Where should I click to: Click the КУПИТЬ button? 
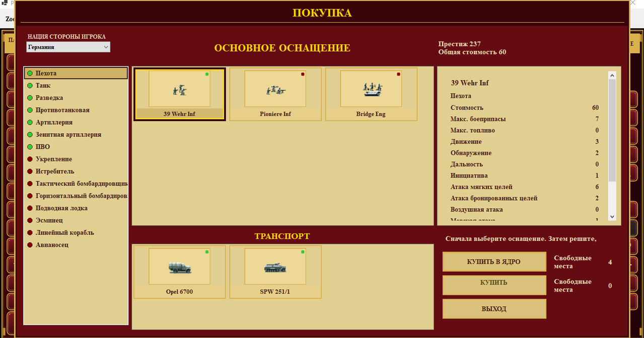click(494, 285)
